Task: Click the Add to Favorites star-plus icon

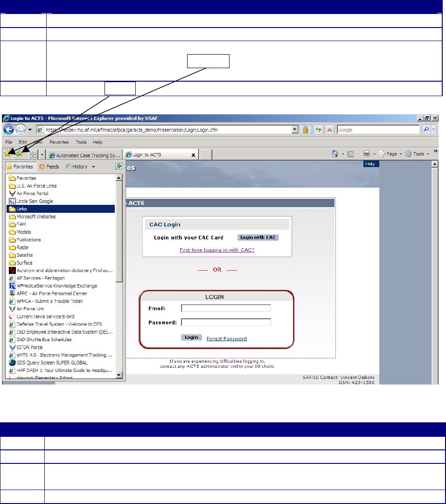Action: click(x=19, y=154)
